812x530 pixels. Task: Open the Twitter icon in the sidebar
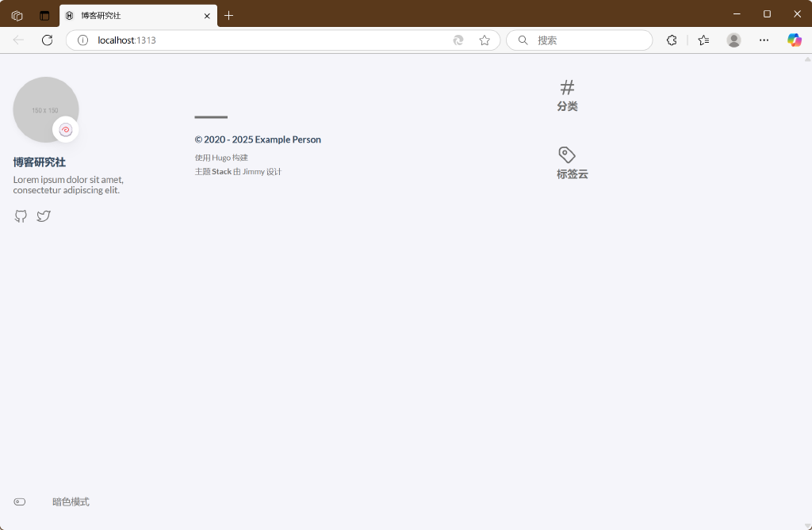[x=44, y=215]
